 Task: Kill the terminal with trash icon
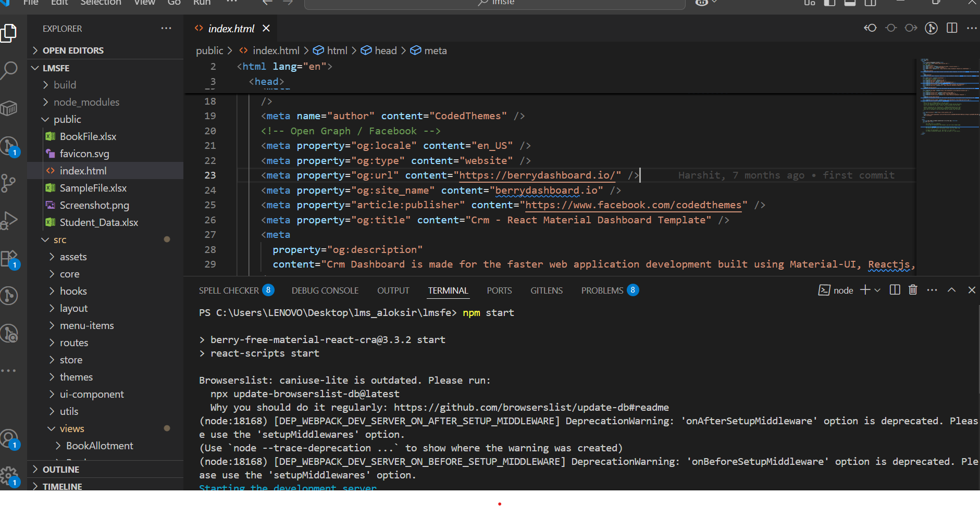[x=913, y=290]
